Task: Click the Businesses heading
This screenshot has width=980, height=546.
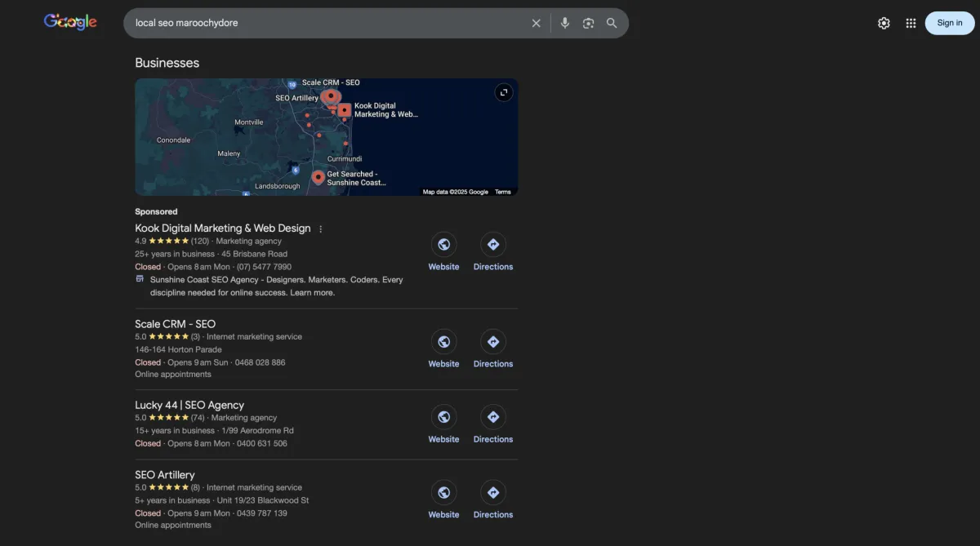Action: coord(167,63)
